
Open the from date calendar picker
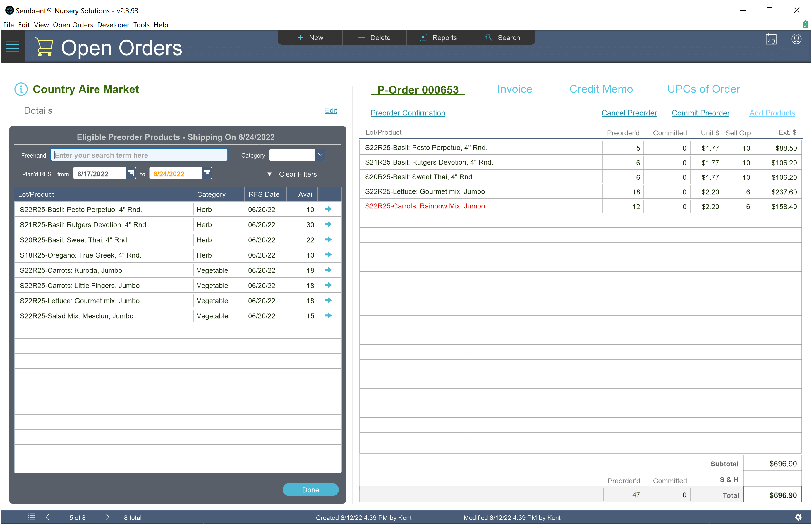tap(131, 174)
